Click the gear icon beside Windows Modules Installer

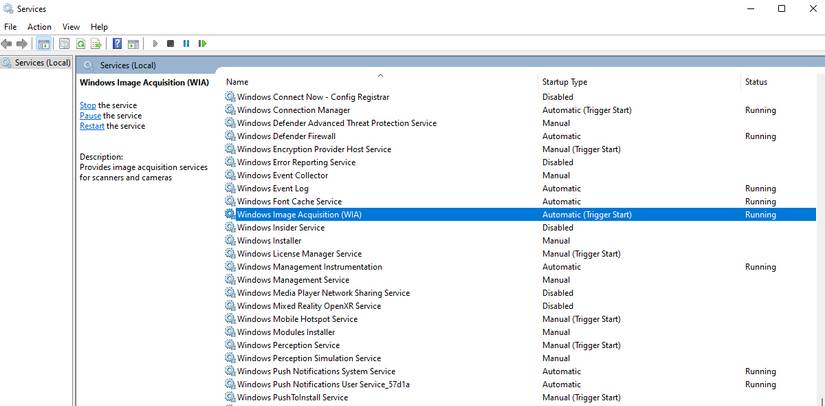[x=230, y=332]
